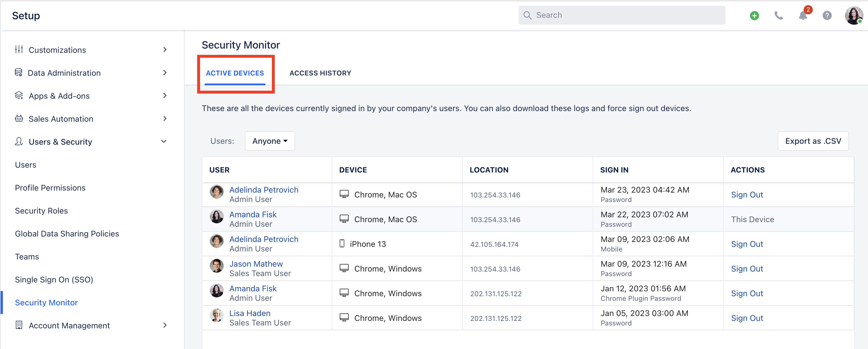This screenshot has width=868, height=349.
Task: Select Security Monitor in the sidebar
Action: (x=47, y=302)
